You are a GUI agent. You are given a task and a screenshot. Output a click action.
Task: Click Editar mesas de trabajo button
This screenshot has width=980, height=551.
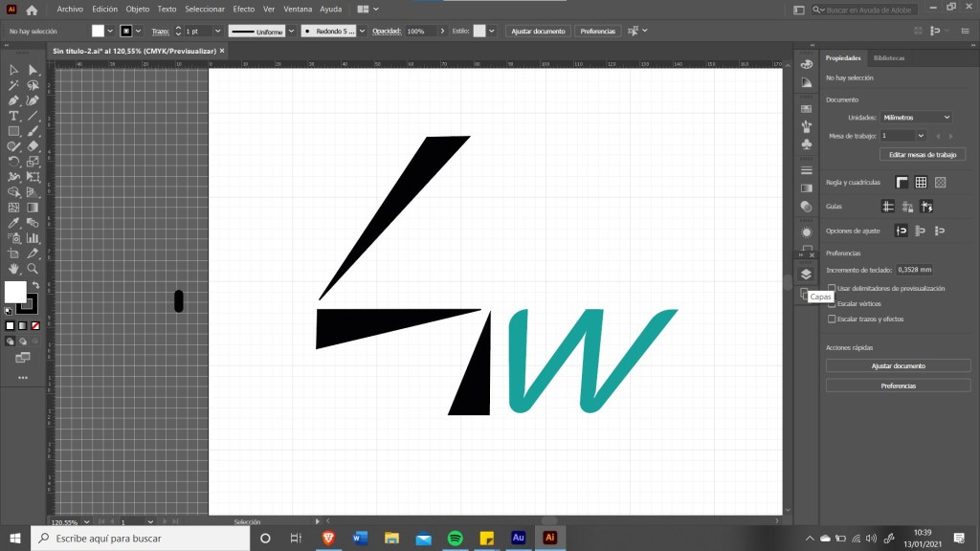point(922,154)
